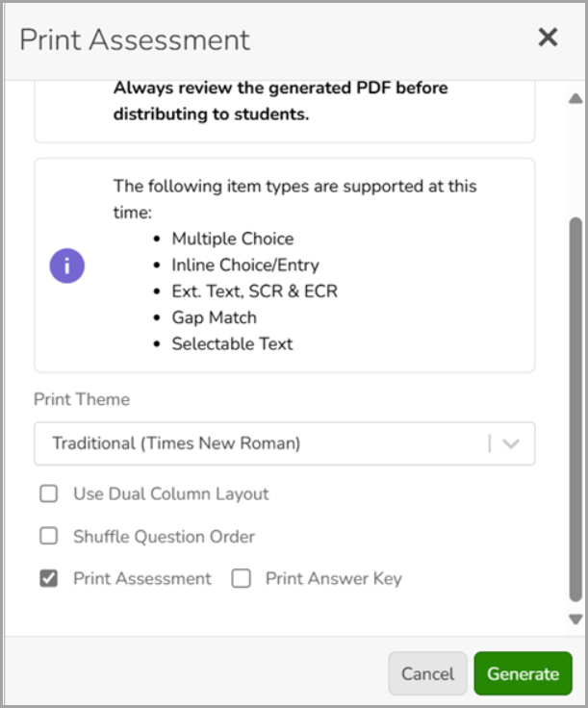Click the Selectable Text list item

click(x=232, y=343)
